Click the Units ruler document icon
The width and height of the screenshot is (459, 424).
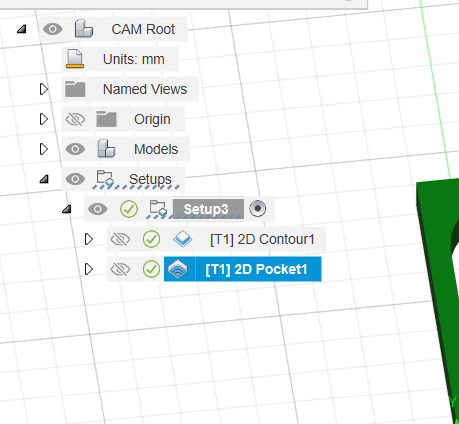pos(75,59)
